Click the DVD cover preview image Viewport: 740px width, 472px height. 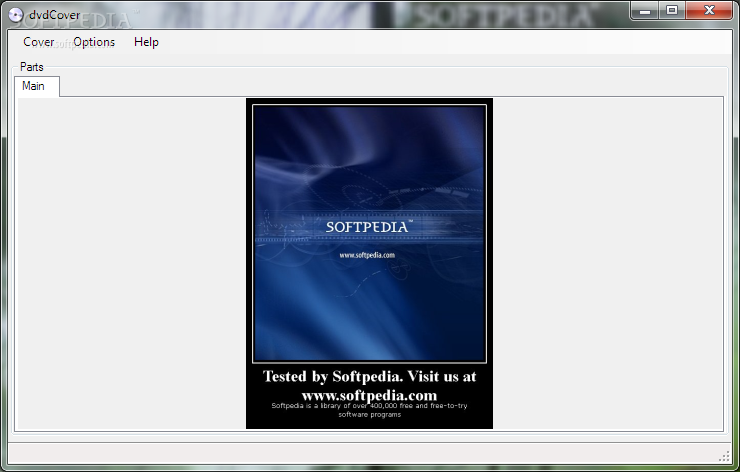coord(370,263)
